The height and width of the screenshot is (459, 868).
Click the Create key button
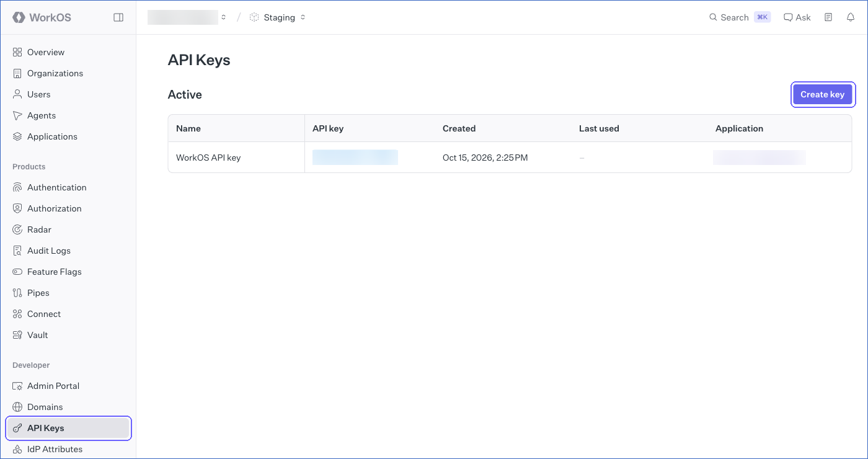coord(823,94)
